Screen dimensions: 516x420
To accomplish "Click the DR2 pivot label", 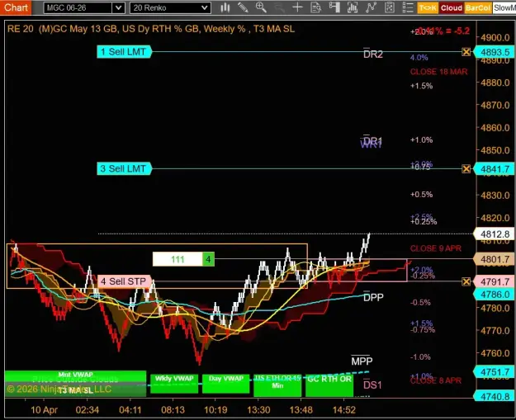I will tap(373, 54).
